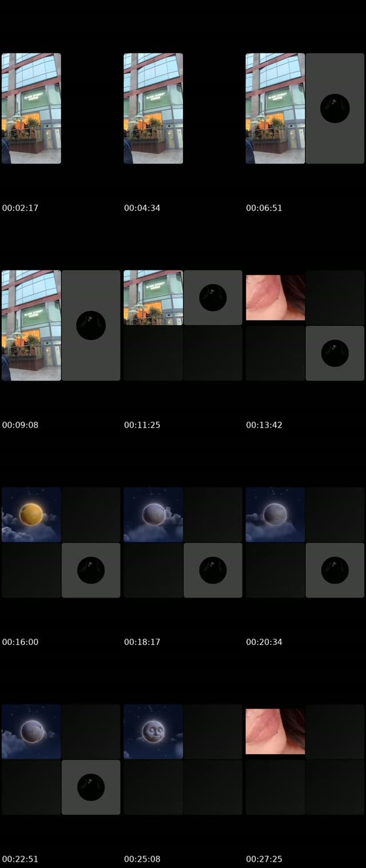Select the gray moon tile in the 00:18:17 frame

click(x=153, y=515)
